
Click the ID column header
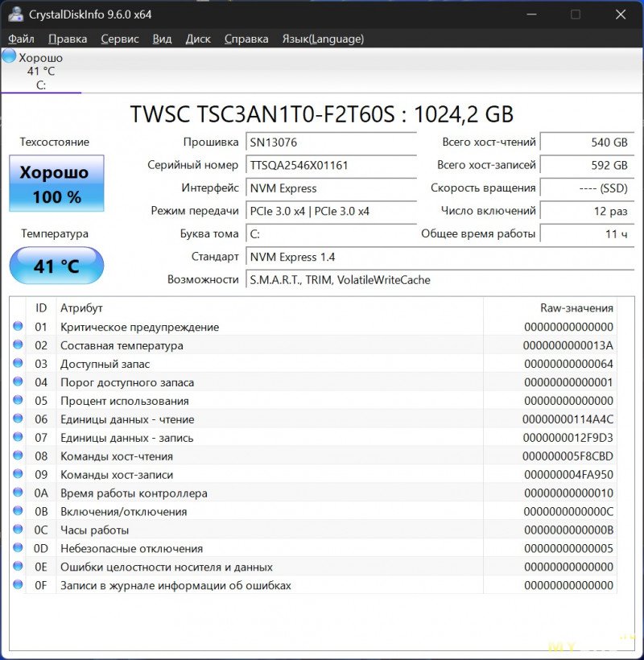point(41,307)
